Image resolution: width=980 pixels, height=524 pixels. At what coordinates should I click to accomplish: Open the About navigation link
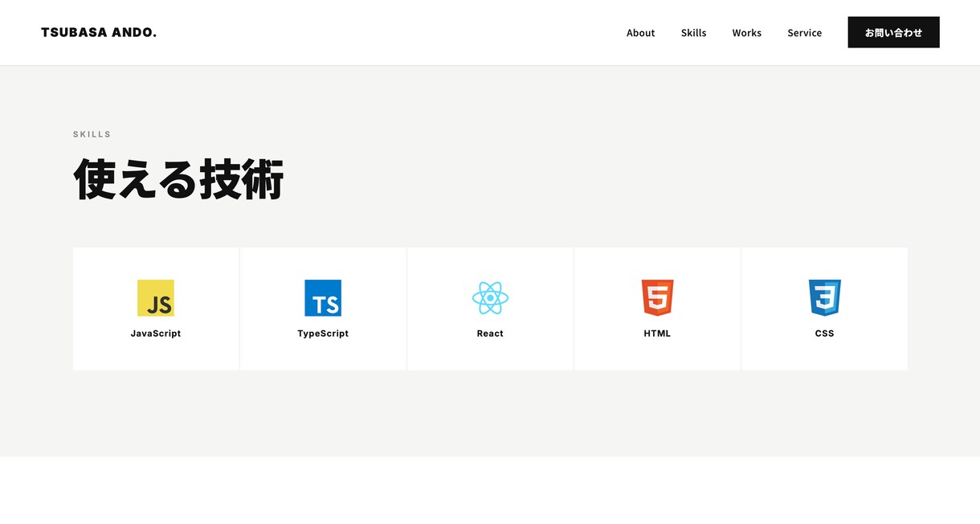pyautogui.click(x=640, y=33)
